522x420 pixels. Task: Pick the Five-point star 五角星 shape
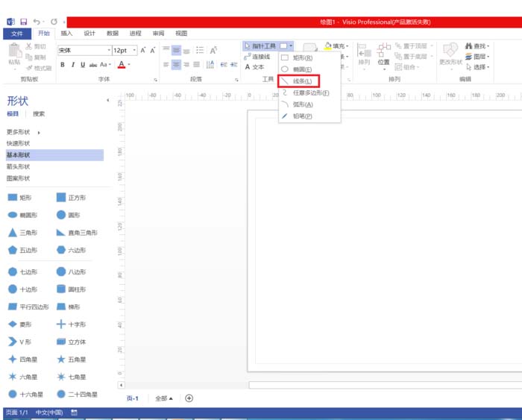click(72, 360)
